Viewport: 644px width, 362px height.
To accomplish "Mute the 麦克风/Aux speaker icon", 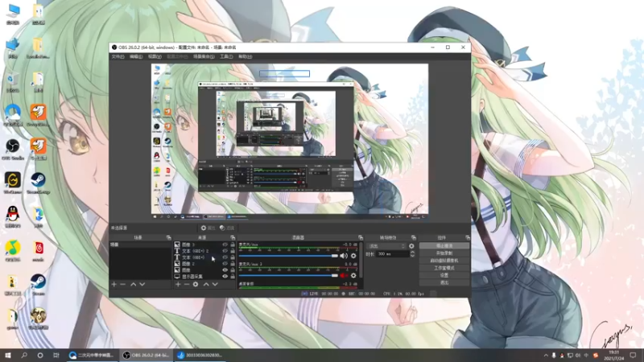I will [344, 256].
